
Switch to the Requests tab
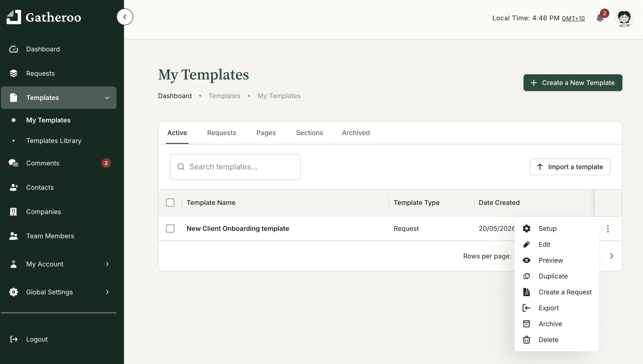221,132
